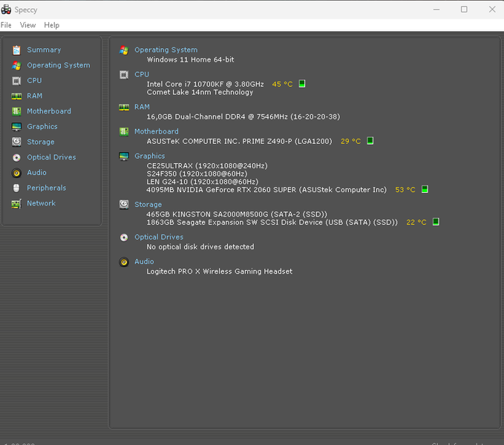
Task: Click '465GB KINGSTON SA2000M8500G' storage line
Action: [x=237, y=214]
